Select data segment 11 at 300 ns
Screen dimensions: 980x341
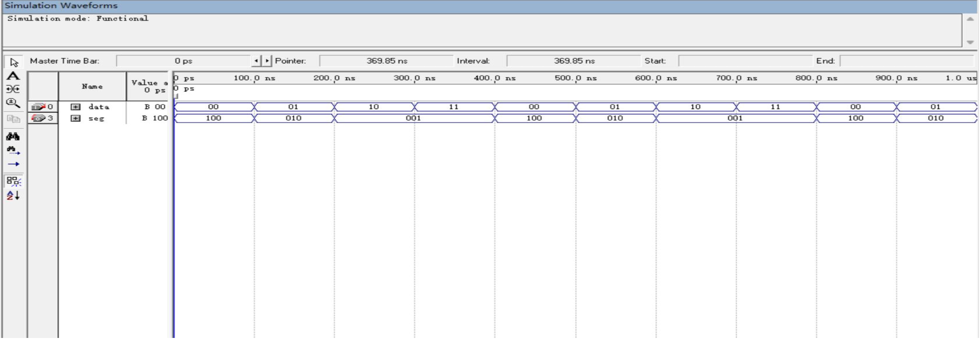pyautogui.click(x=454, y=107)
